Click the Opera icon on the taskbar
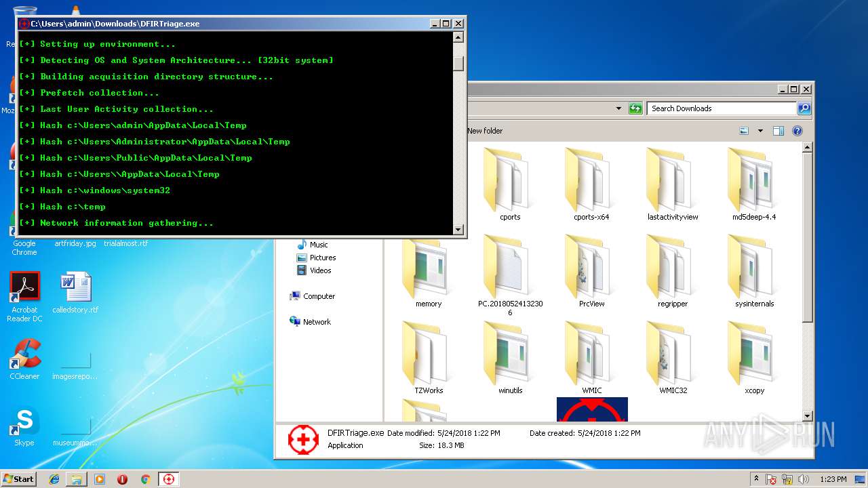 coord(123,479)
